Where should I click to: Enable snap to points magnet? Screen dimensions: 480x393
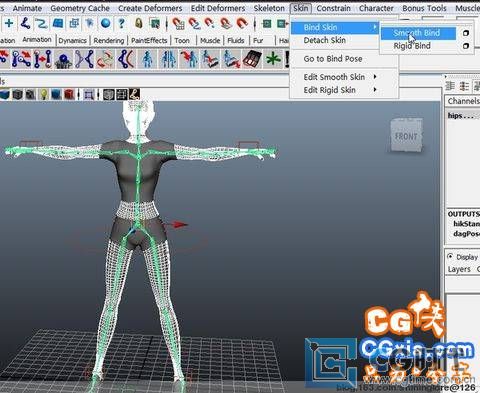(210, 23)
